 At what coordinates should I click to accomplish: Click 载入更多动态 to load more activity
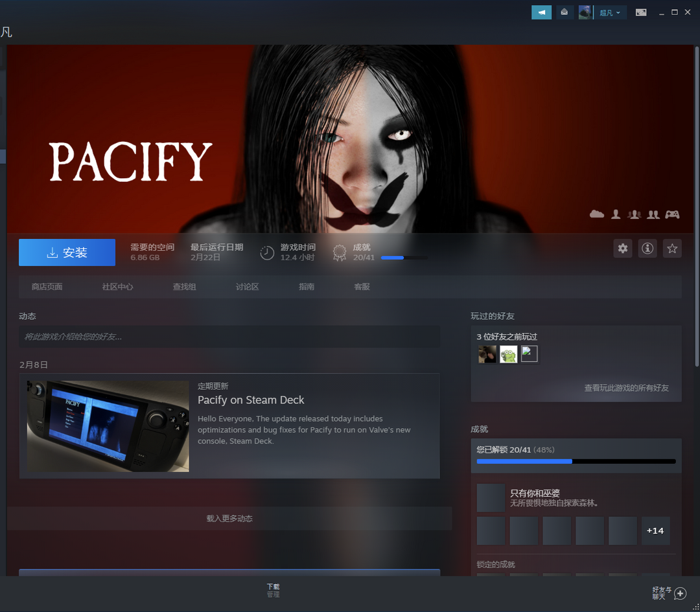tap(229, 518)
